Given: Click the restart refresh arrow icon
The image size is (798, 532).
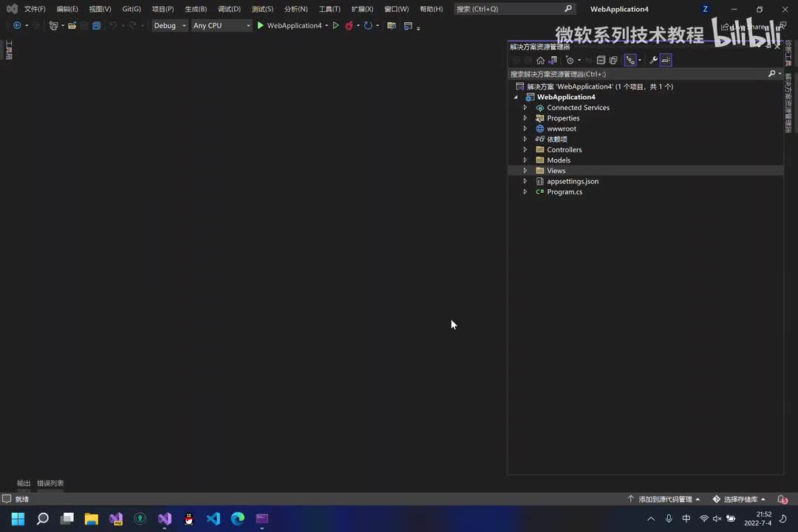Looking at the screenshot, I should click(368, 25).
